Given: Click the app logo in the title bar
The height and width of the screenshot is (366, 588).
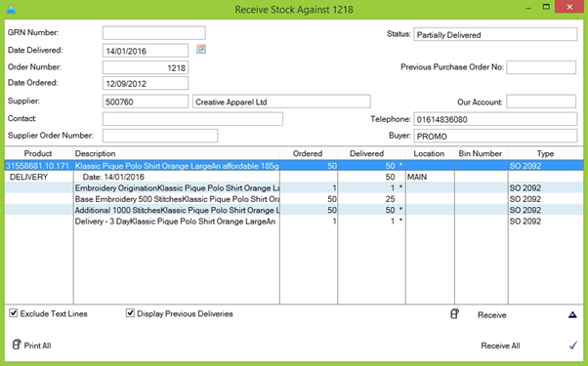Looking at the screenshot, I should pos(12,9).
